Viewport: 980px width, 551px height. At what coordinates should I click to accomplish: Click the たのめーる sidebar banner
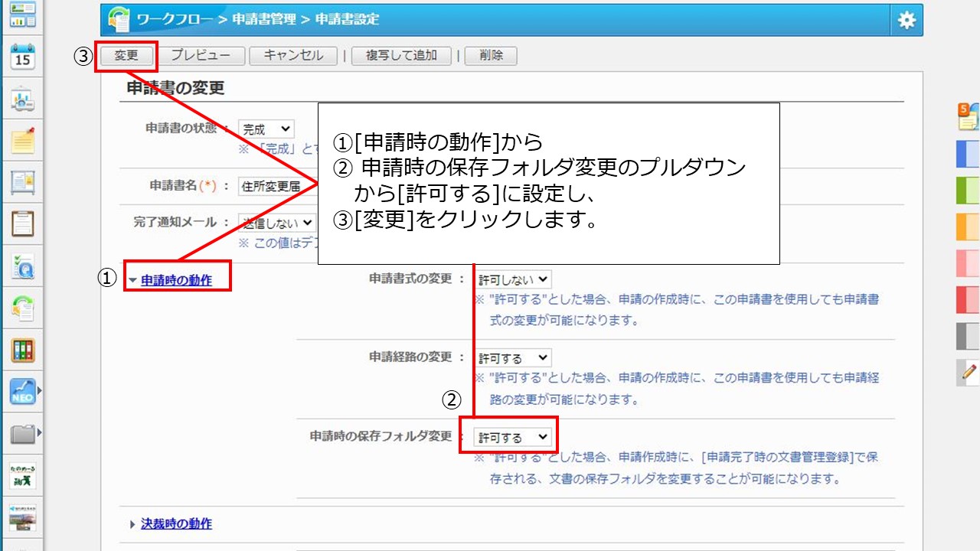tap(23, 476)
